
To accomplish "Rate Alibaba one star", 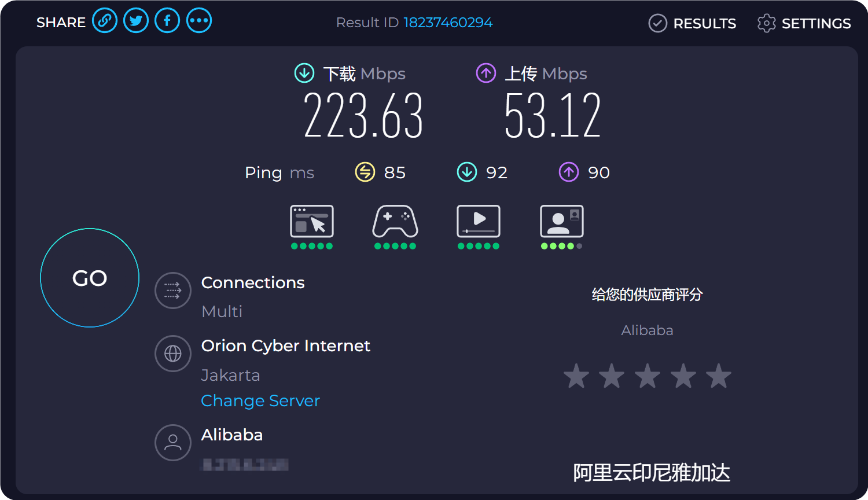I will (x=576, y=376).
